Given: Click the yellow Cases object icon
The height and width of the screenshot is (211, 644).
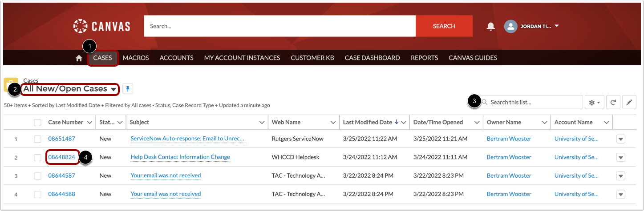Looking at the screenshot, I should click(11, 84).
